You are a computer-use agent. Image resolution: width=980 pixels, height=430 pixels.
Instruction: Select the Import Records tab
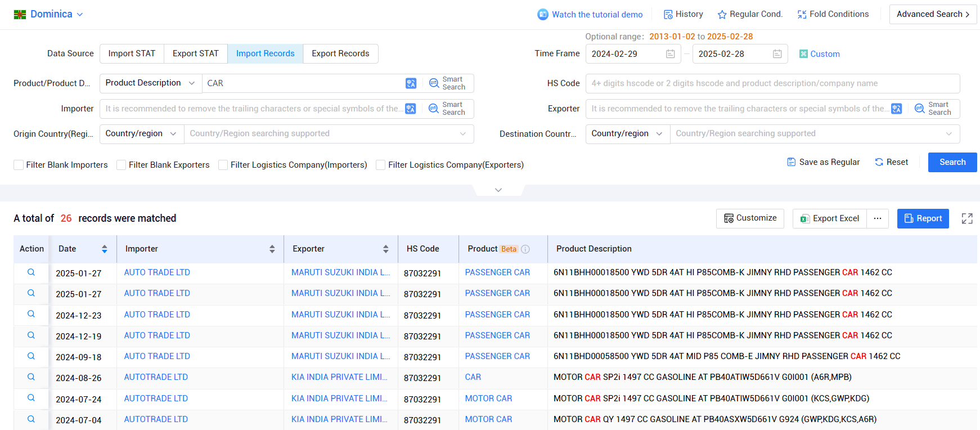pyautogui.click(x=266, y=53)
